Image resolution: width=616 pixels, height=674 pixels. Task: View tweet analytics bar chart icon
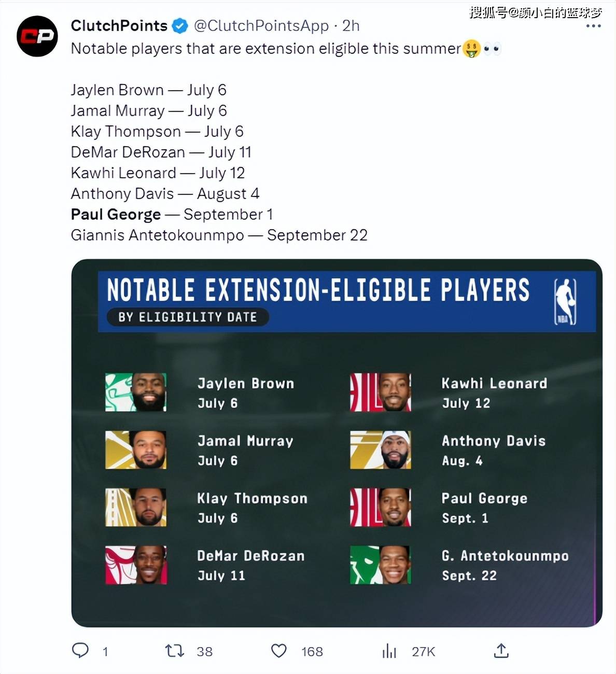click(389, 651)
